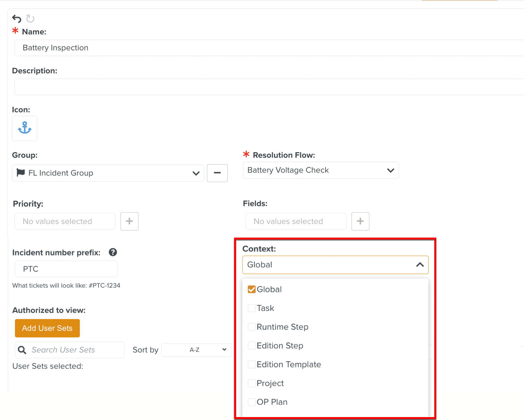Click the Add User Sets button

[x=47, y=328]
